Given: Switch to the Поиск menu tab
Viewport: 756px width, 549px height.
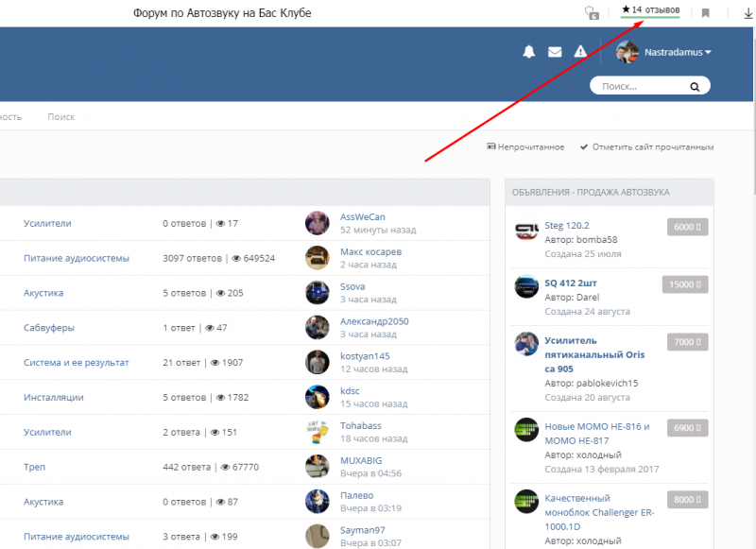Looking at the screenshot, I should click(x=61, y=116).
